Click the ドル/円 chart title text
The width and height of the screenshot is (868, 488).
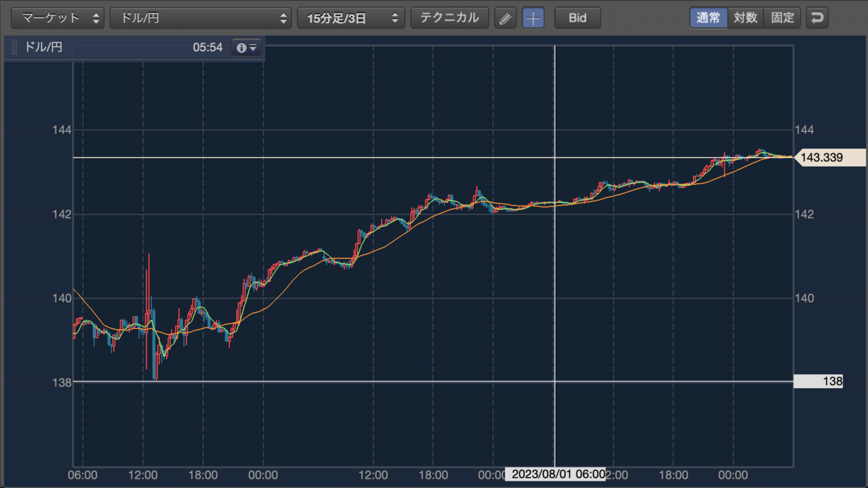[43, 48]
